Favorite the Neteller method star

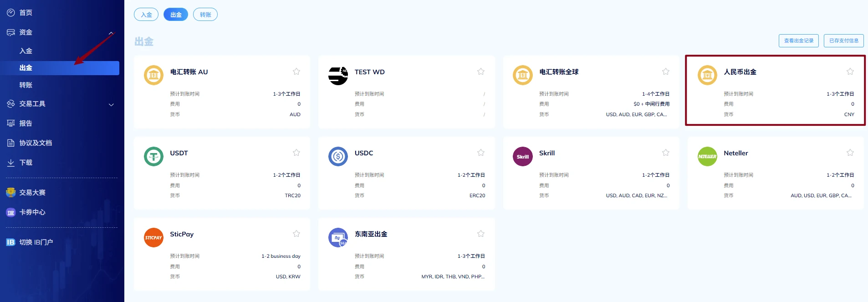pos(850,153)
